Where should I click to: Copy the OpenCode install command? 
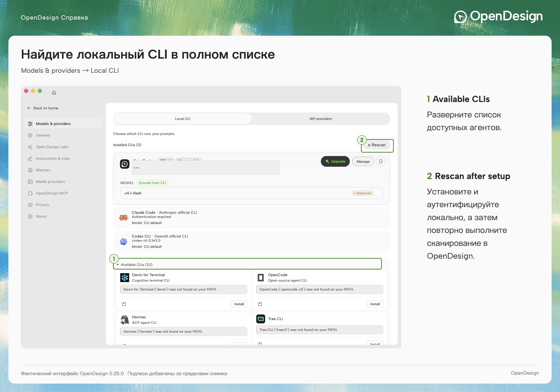(260, 304)
